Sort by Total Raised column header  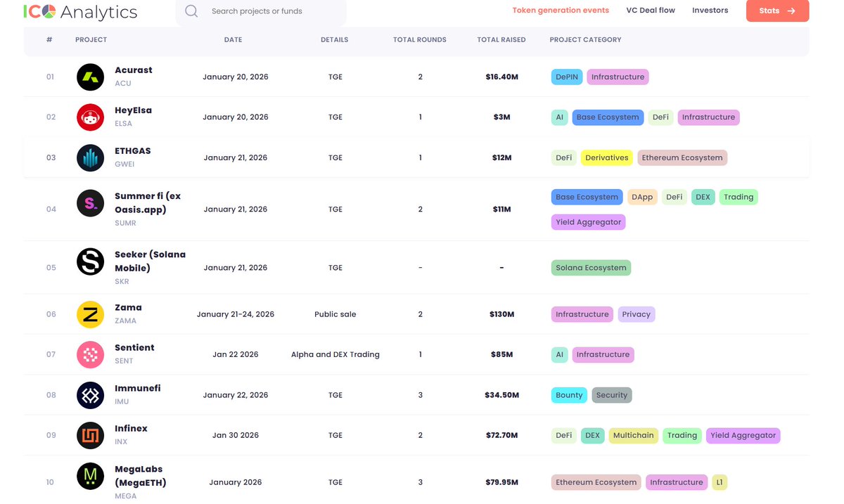click(x=501, y=40)
